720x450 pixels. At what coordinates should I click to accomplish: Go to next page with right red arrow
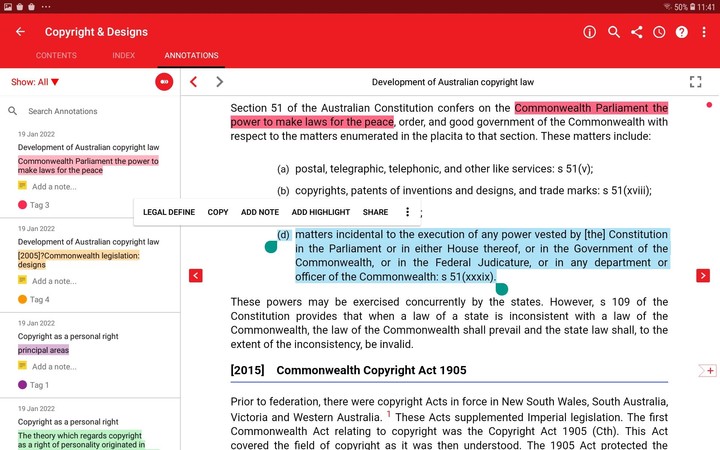(703, 275)
